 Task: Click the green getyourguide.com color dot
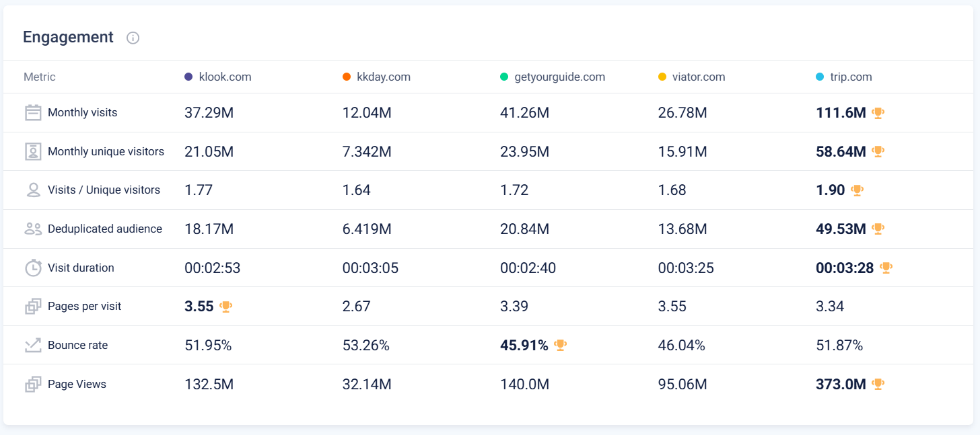pyautogui.click(x=504, y=77)
